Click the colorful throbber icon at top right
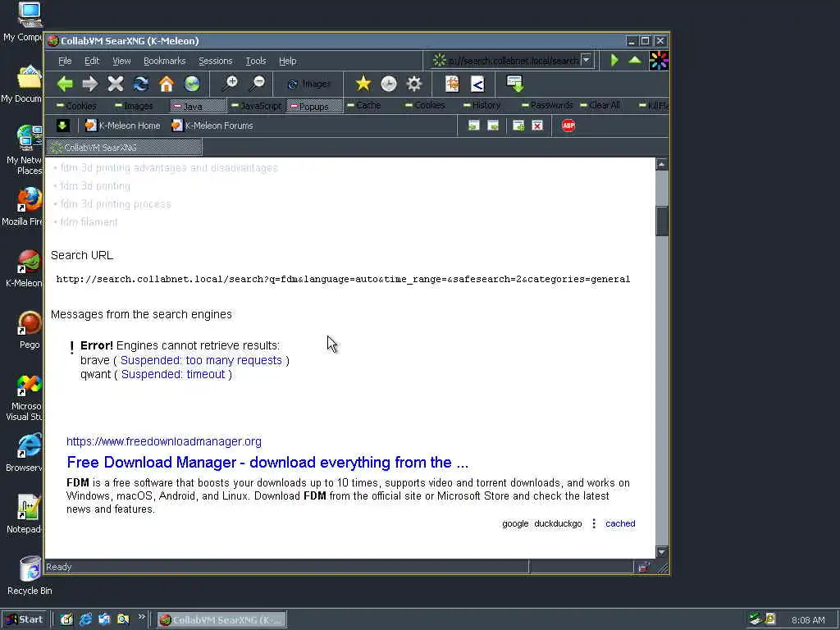The width and height of the screenshot is (840, 630). (x=659, y=61)
